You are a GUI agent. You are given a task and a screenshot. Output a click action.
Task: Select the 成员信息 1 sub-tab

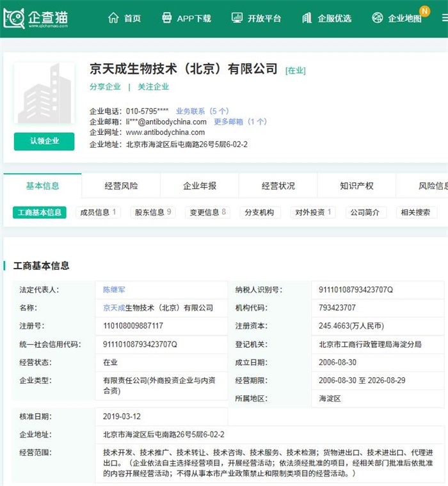pyautogui.click(x=98, y=212)
